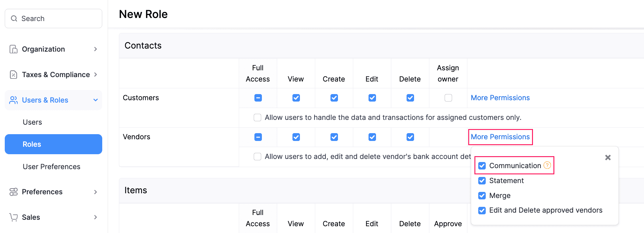Click the Communication help question icon
The image size is (644, 233).
[547, 165]
